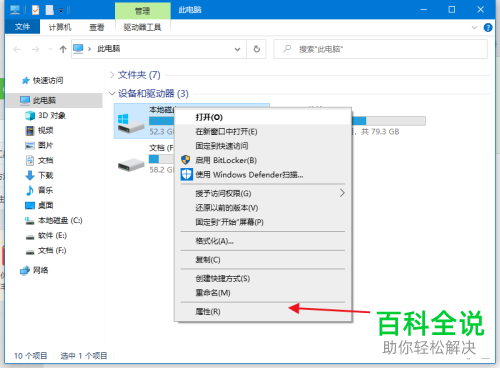Click the title bar system computer icon
This screenshot has height=368, width=500.
pos(15,10)
